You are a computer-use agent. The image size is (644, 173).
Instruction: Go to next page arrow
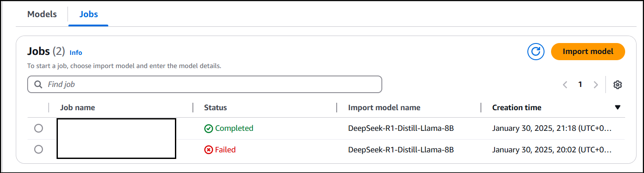[x=595, y=85]
